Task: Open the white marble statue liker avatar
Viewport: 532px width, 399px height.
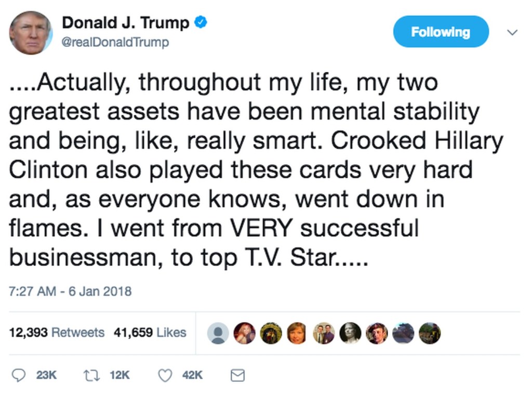Action: pyautogui.click(x=350, y=333)
